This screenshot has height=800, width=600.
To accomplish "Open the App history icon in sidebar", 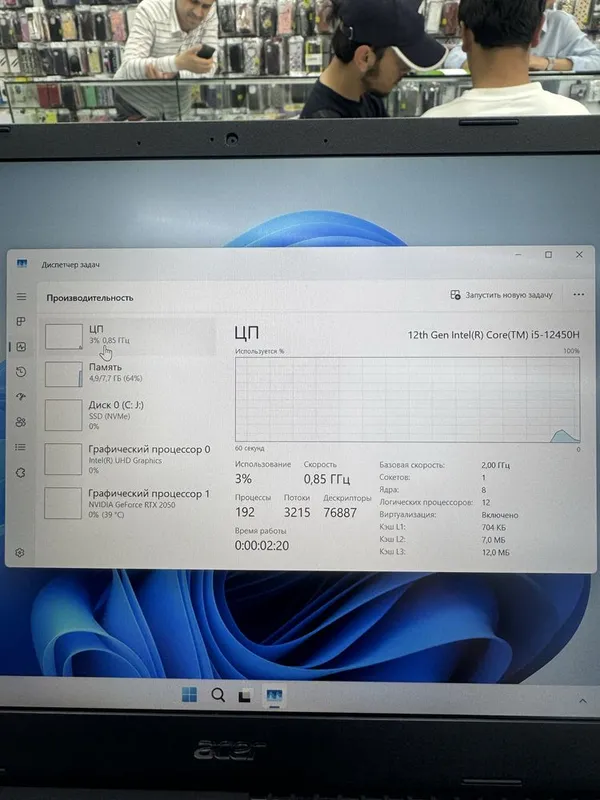I will [21, 372].
